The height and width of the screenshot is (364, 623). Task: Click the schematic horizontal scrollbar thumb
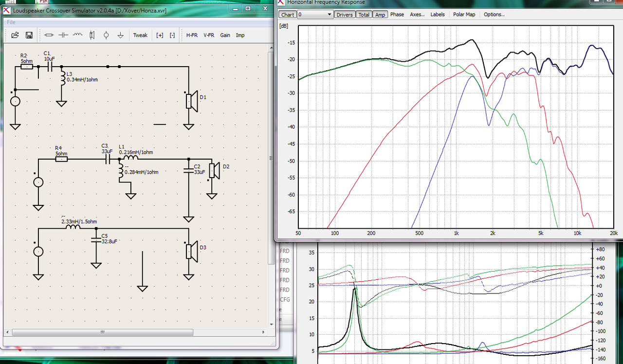tap(103, 332)
